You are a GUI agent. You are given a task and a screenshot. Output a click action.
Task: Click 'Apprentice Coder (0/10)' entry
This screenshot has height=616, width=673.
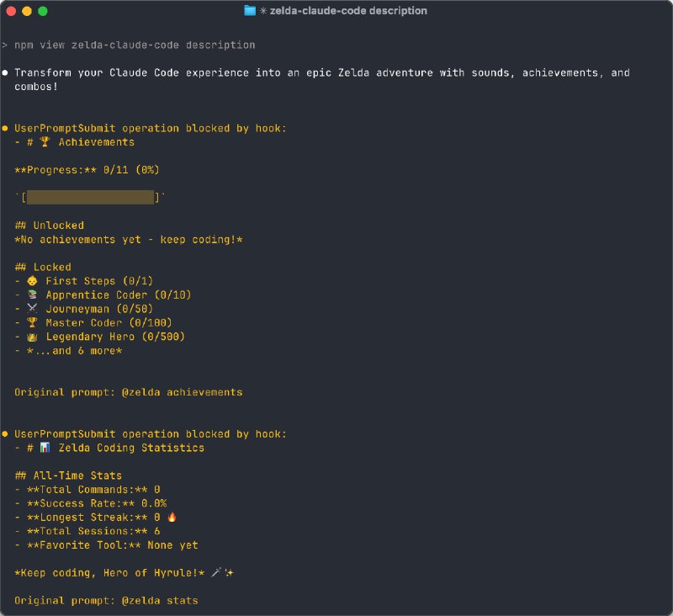(119, 295)
